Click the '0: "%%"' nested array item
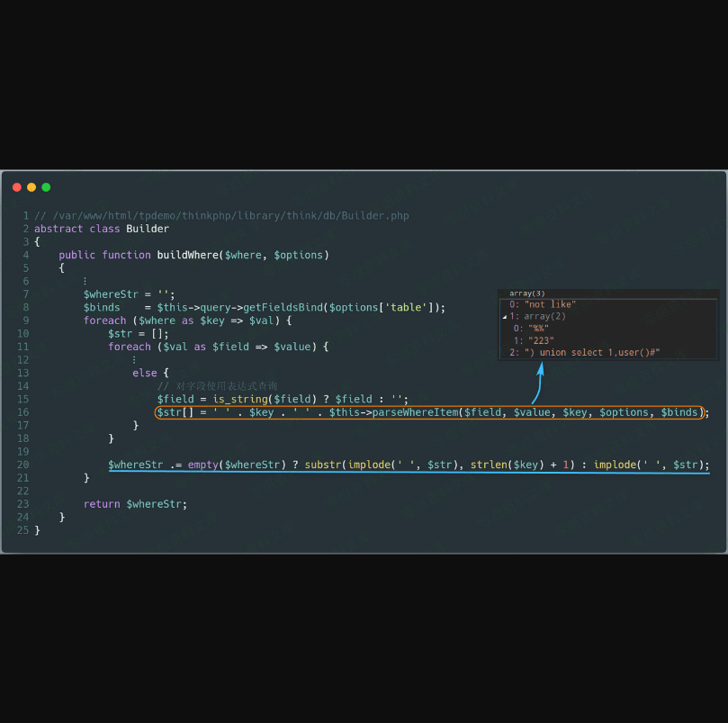This screenshot has height=723, width=728. (531, 329)
